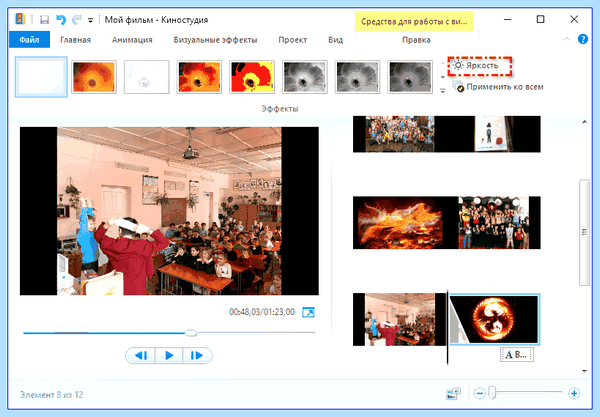Play the movie preview

click(169, 355)
